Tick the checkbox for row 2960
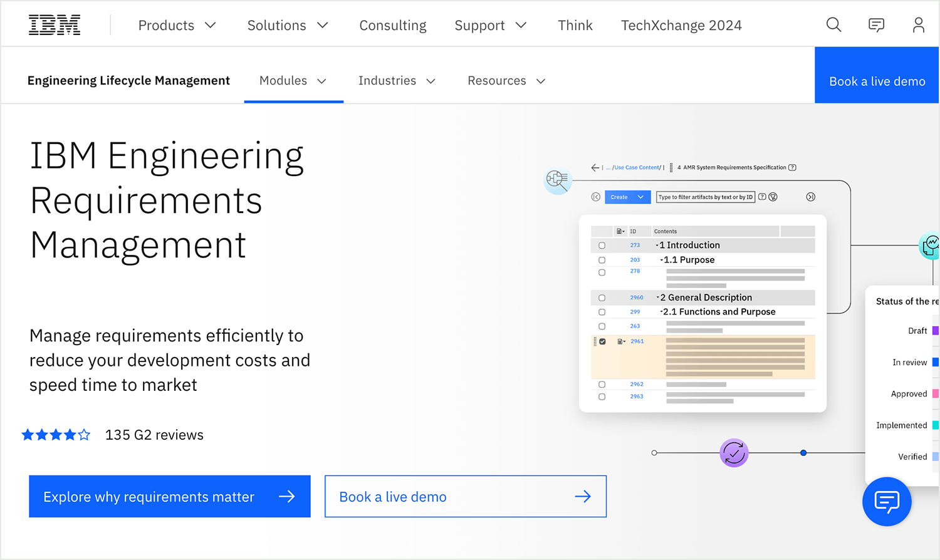The height and width of the screenshot is (560, 940). click(602, 298)
